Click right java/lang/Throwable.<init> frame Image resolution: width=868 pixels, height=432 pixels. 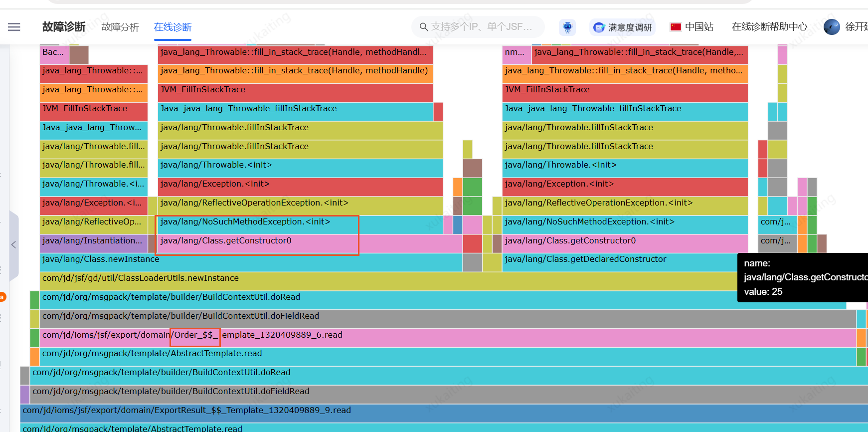click(x=625, y=168)
